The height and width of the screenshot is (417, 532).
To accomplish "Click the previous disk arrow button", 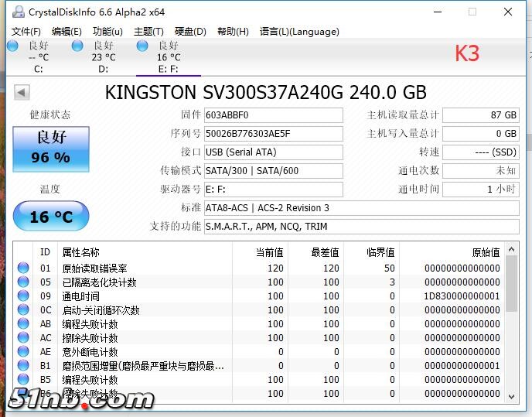I will pos(21,93).
